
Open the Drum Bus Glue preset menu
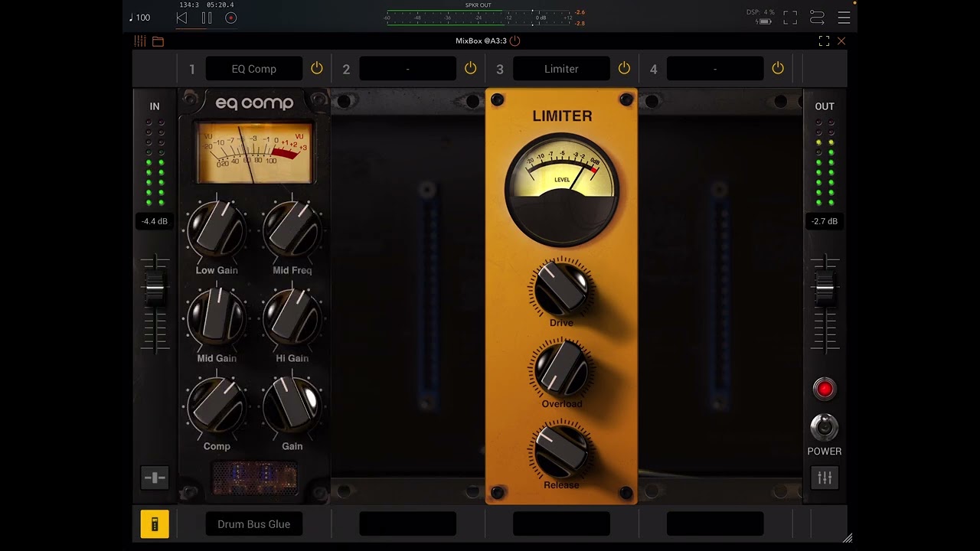254,524
